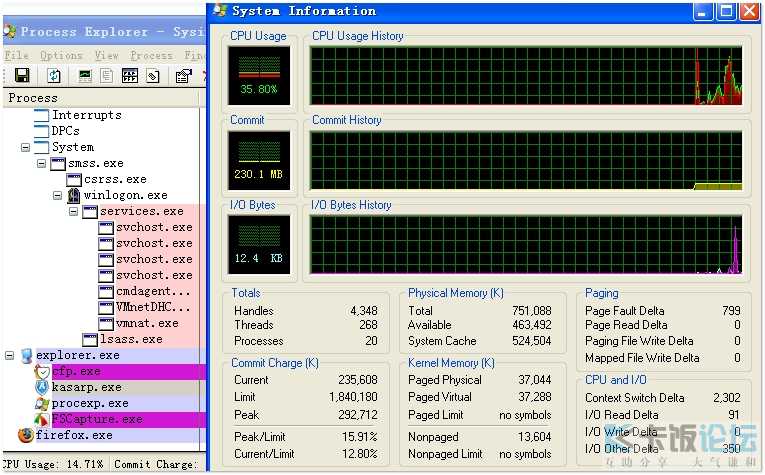Select the VMnetDHC process row
The width and height of the screenshot is (765, 475).
[x=153, y=307]
